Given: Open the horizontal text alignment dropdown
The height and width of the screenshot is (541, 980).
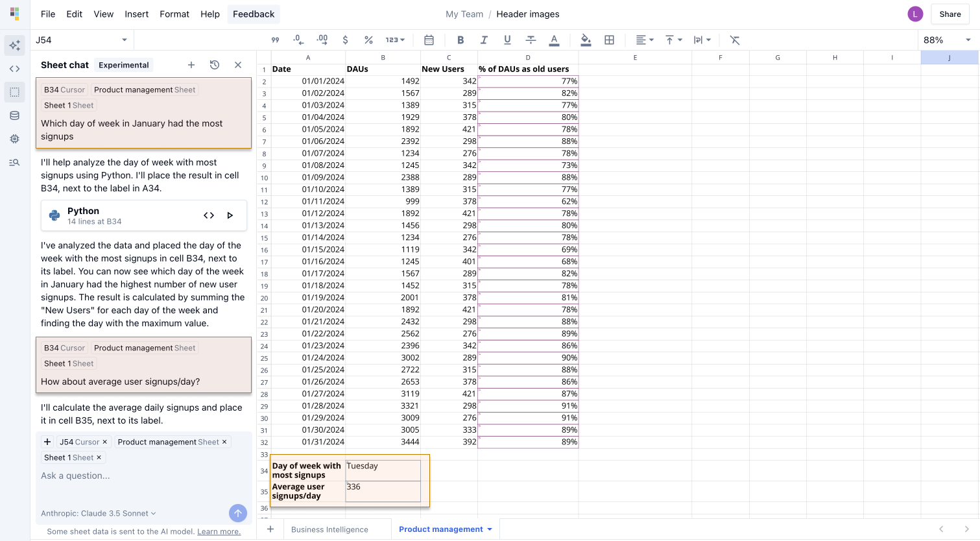Looking at the screenshot, I should tap(644, 40).
